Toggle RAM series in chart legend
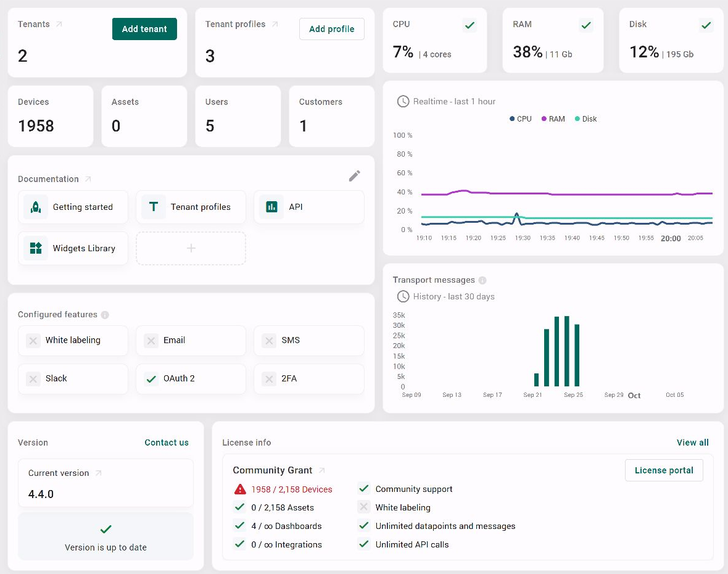Image resolution: width=728 pixels, height=574 pixels. (x=553, y=119)
